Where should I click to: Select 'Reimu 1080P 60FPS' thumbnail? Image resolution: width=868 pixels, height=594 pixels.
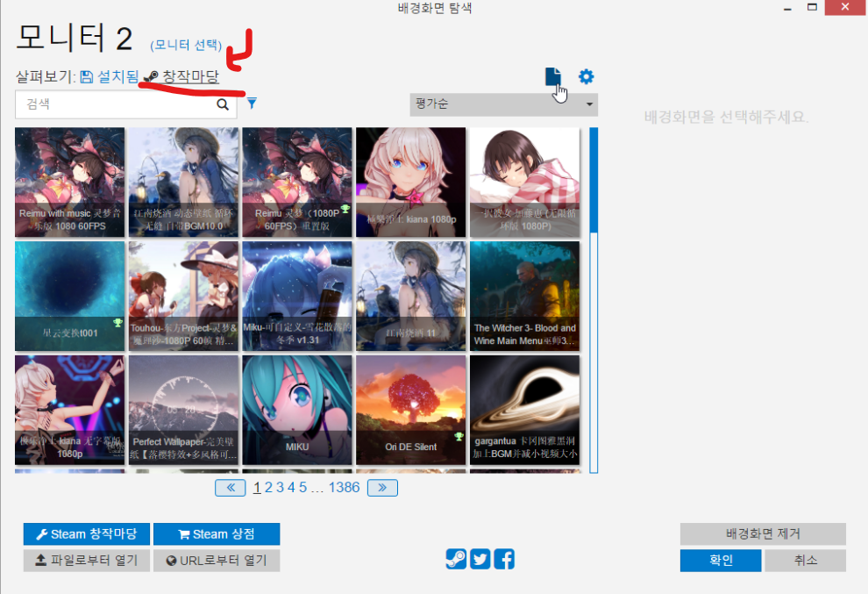tap(297, 182)
